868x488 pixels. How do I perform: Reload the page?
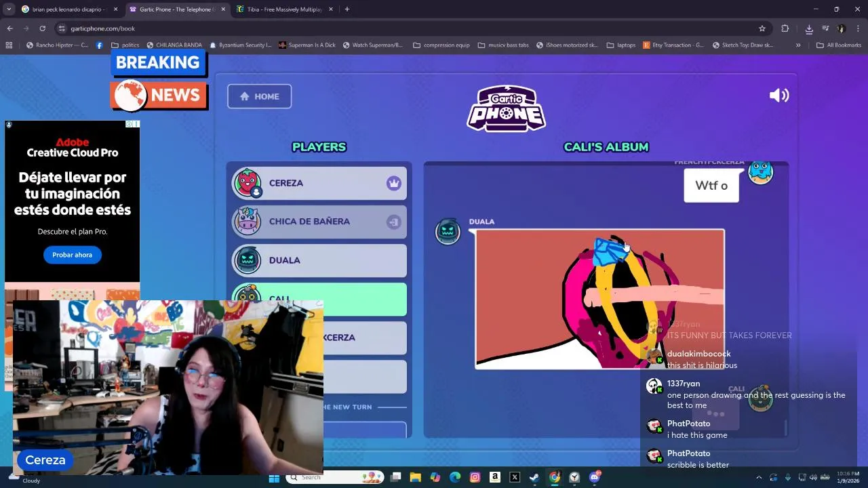pos(42,28)
